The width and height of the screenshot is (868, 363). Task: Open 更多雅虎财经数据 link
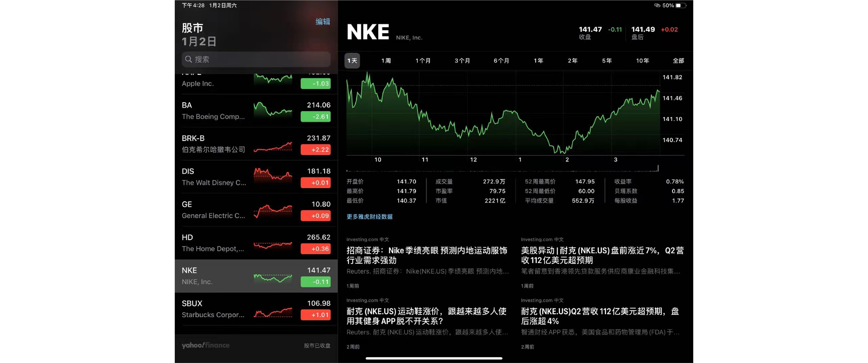pyautogui.click(x=369, y=217)
